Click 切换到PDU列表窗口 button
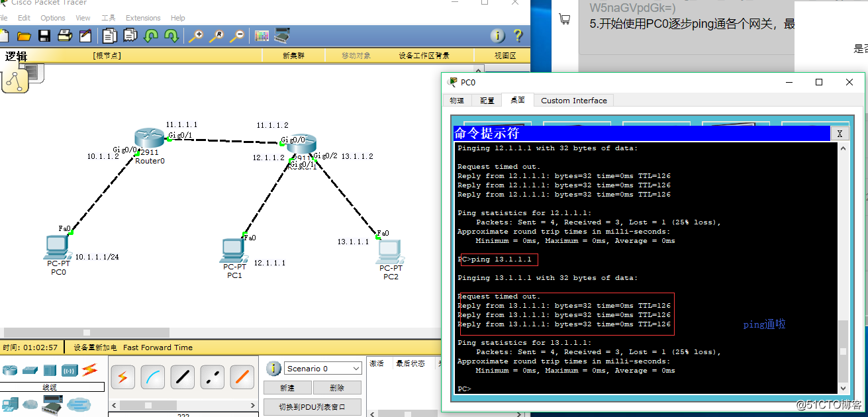Screen dimensions: 868x417 [x=313, y=406]
